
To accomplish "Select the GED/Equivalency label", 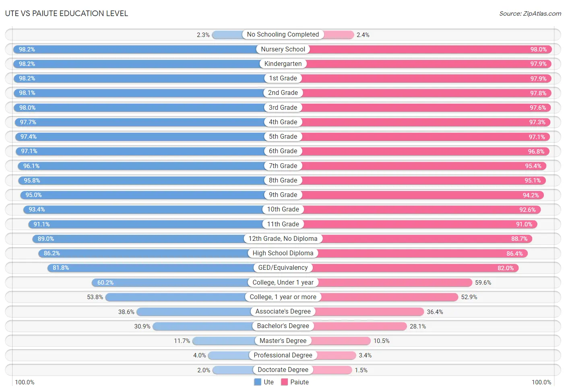I will (283, 267).
